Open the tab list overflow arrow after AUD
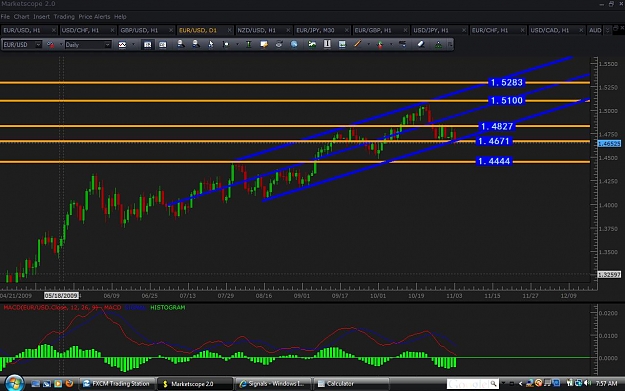 (x=607, y=30)
